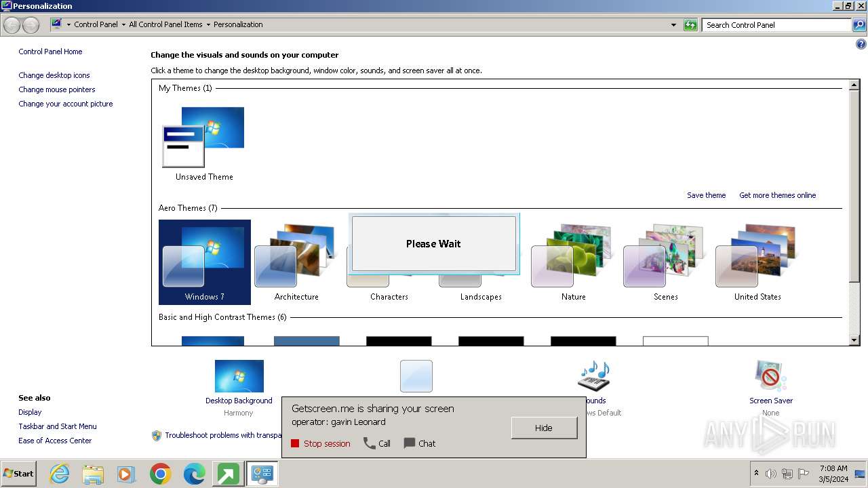Launch Microsoft Edge from taskbar
868x488 pixels.
(194, 474)
